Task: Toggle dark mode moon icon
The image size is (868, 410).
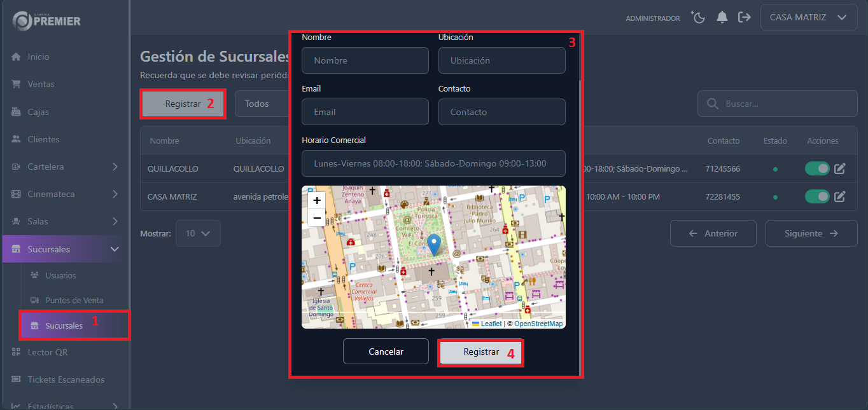Action: click(x=699, y=18)
